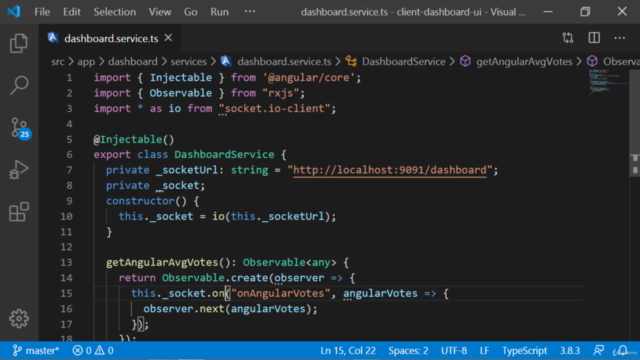Open the Run menu
The width and height of the screenshot is (640, 360).
tap(219, 12)
